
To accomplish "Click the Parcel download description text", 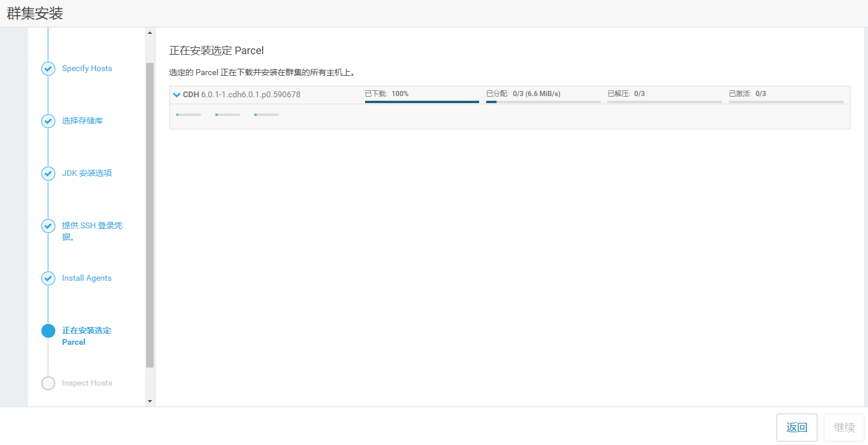I will (262, 73).
